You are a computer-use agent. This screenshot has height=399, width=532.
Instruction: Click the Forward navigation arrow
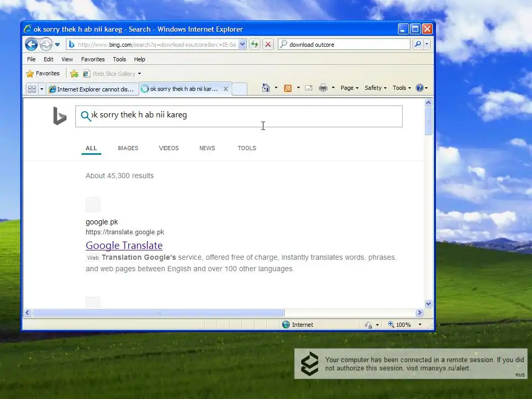click(x=46, y=45)
